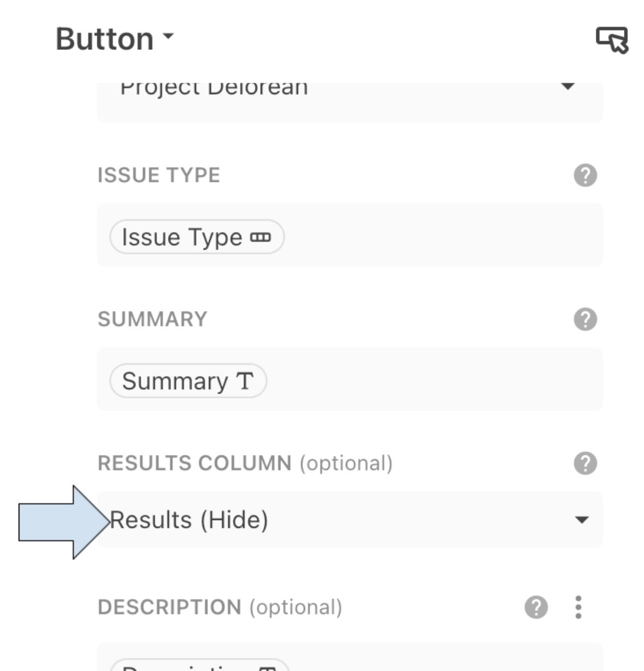The height and width of the screenshot is (671, 644).
Task: Click the partially visible Description chip
Action: 200,666
